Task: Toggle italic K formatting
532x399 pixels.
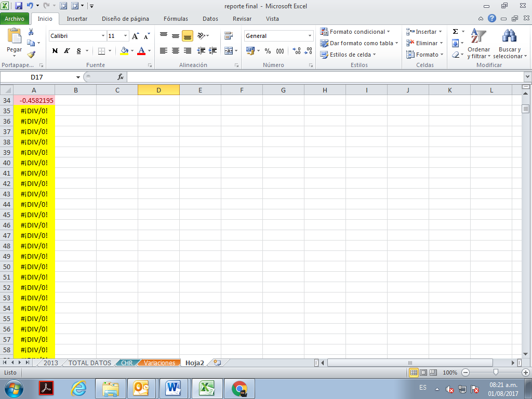Action: 67,51
